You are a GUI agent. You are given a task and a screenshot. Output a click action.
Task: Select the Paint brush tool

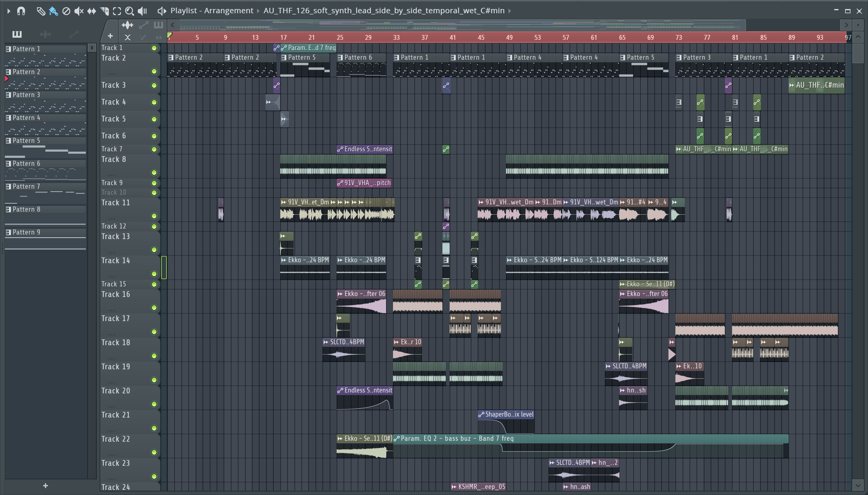point(53,11)
